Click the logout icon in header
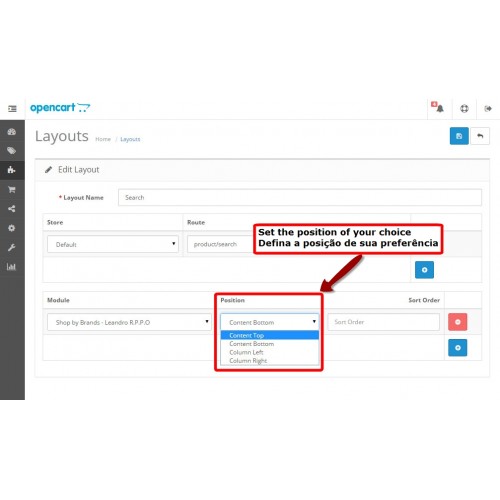Image resolution: width=500 pixels, height=500 pixels. pyautogui.click(x=488, y=108)
